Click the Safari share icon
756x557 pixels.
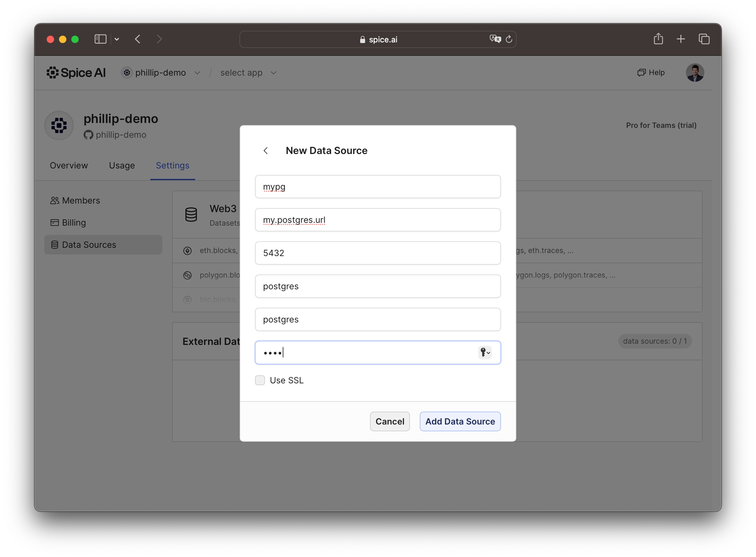point(658,39)
